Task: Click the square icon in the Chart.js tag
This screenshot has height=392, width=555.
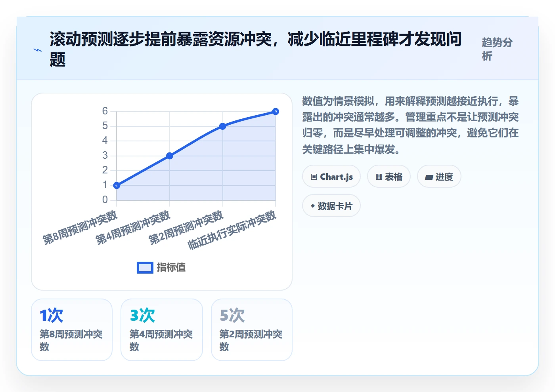Action: 314,177
